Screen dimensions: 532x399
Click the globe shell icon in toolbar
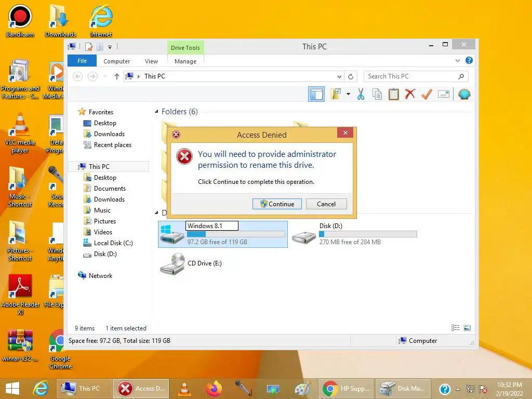(464, 94)
